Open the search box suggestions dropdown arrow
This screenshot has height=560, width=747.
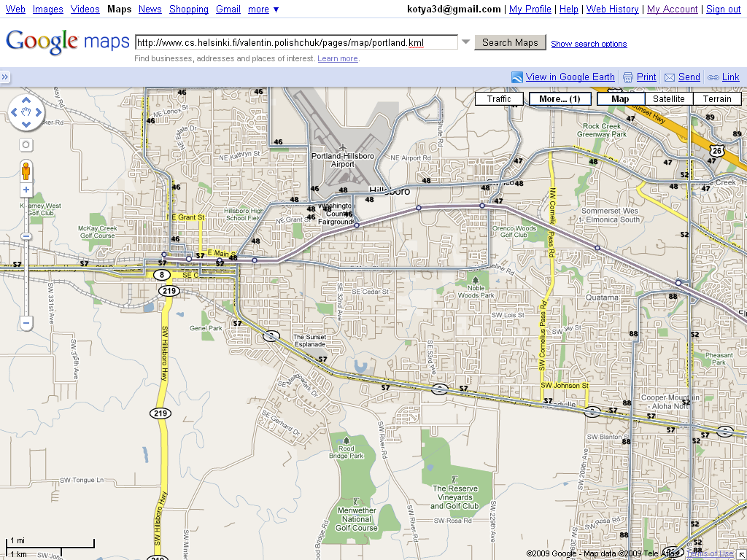(466, 42)
